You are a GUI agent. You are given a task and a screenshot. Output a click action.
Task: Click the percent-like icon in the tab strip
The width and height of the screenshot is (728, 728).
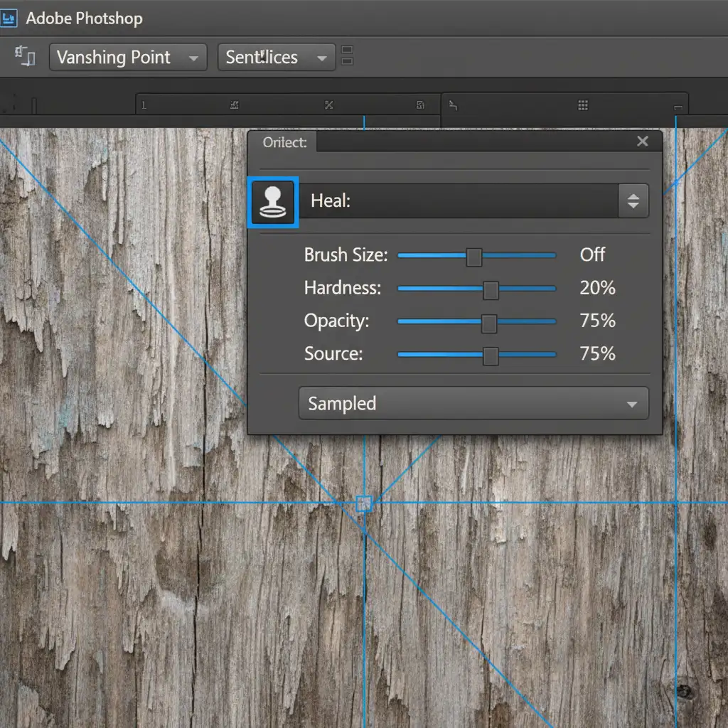pos(328,105)
